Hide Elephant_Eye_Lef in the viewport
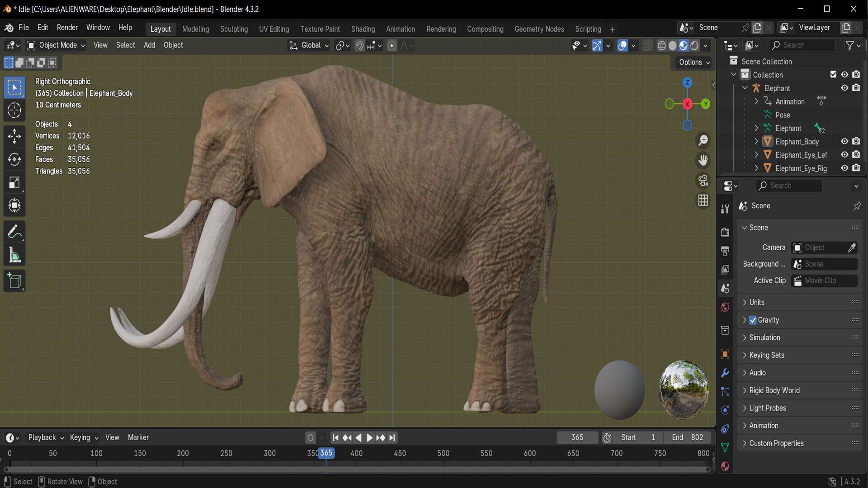The image size is (868, 488). [x=844, y=155]
